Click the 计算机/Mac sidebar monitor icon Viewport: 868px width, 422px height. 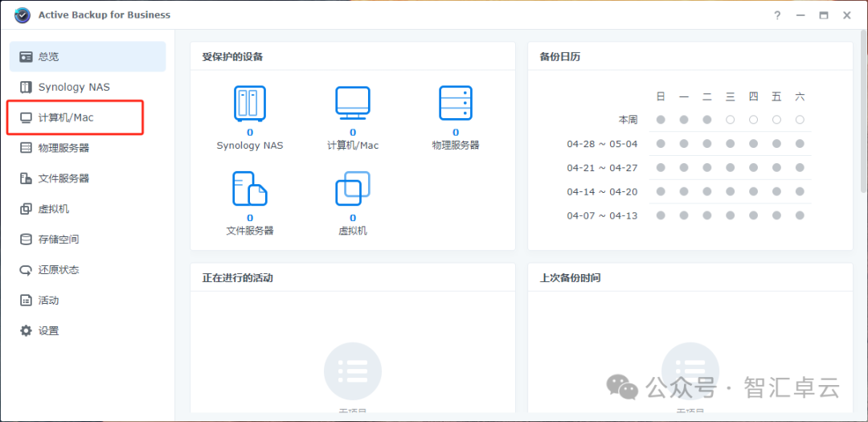point(26,117)
